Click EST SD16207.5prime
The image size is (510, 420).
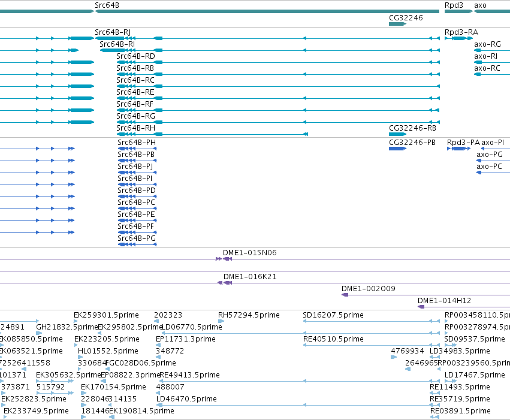[x=333, y=315]
